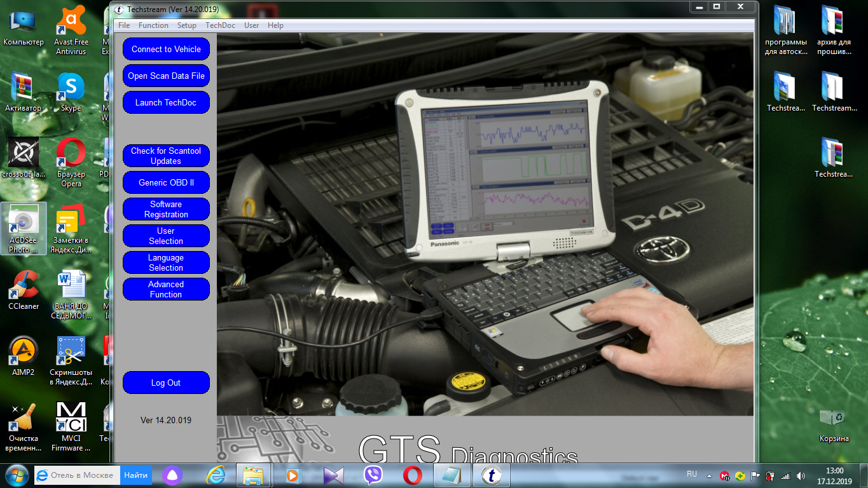Open the Help menu
The image size is (868, 488).
click(275, 25)
